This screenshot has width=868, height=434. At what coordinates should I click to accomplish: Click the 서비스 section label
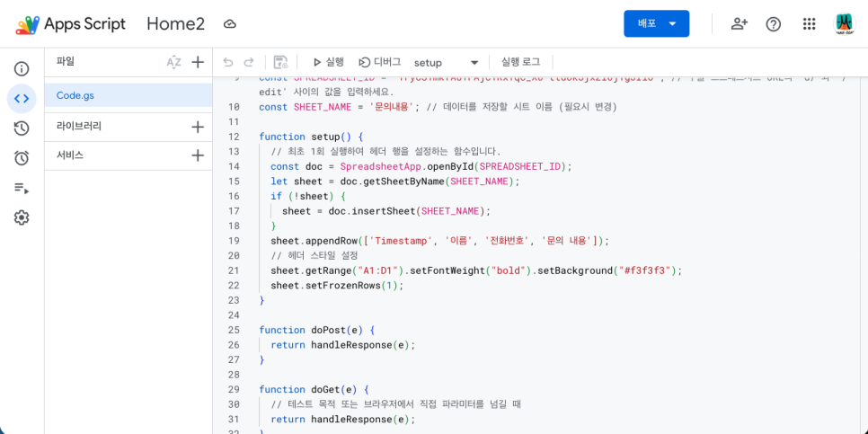[70, 155]
